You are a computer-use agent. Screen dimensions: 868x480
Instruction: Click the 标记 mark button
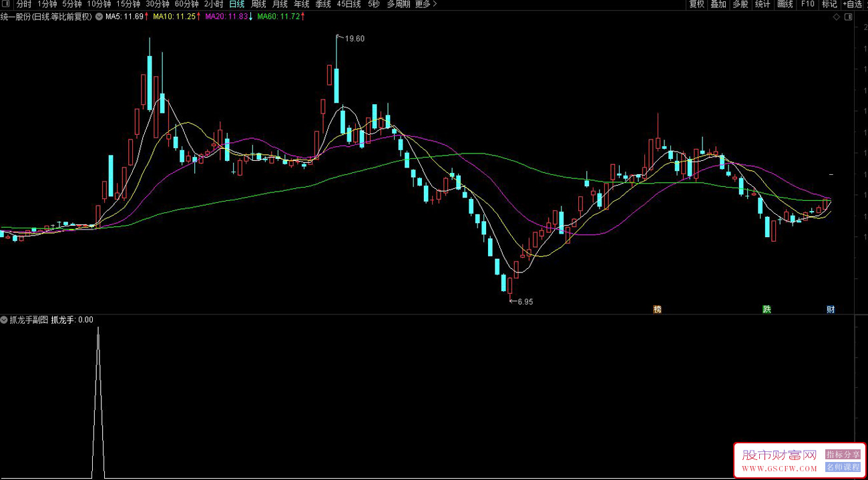[829, 4]
